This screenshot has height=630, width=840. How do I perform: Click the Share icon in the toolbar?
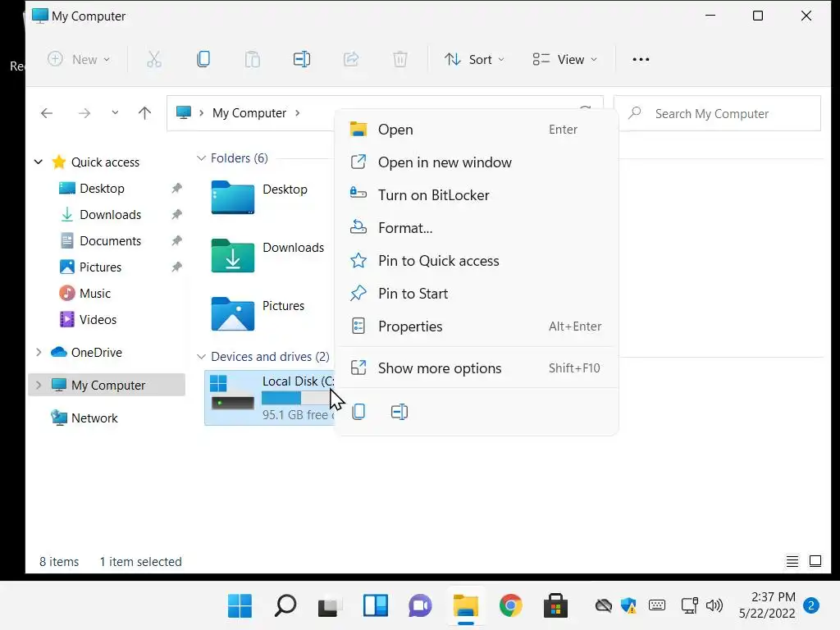351,59
